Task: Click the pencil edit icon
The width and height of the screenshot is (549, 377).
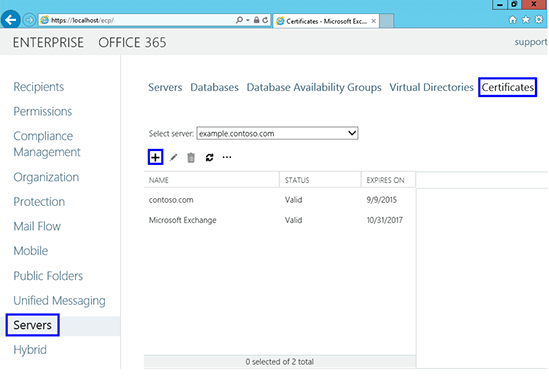Action: [x=173, y=158]
